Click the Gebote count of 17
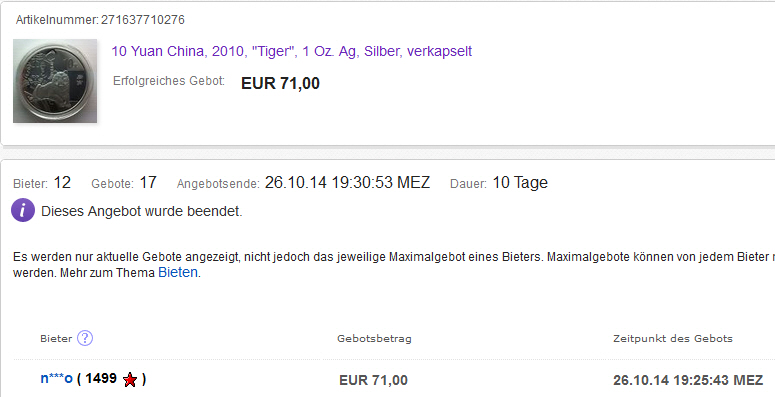Viewport: 775px width, 397px height. (148, 182)
